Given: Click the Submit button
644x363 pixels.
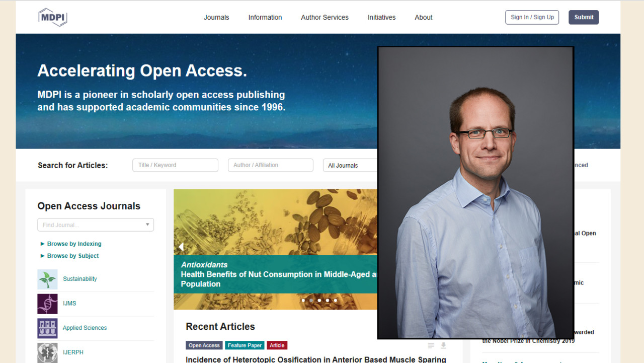Looking at the screenshot, I should click(x=584, y=17).
